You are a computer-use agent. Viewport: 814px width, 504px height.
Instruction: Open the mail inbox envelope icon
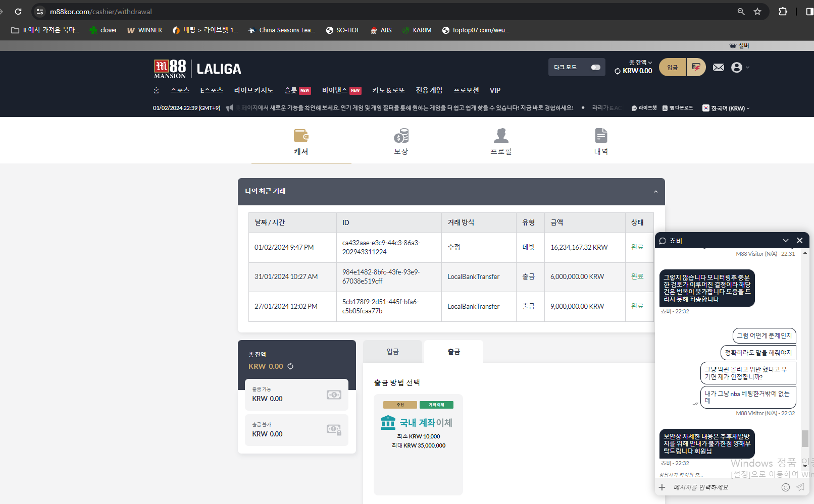point(718,68)
